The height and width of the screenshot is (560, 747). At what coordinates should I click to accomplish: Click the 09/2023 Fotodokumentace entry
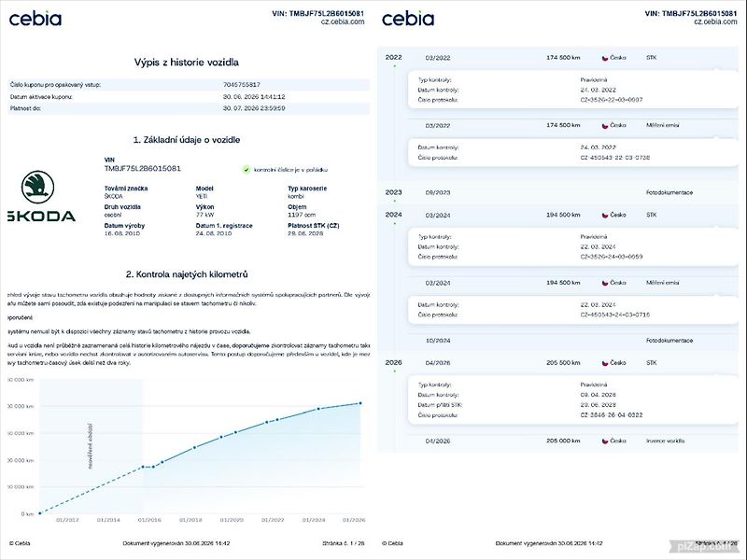[x=558, y=193]
